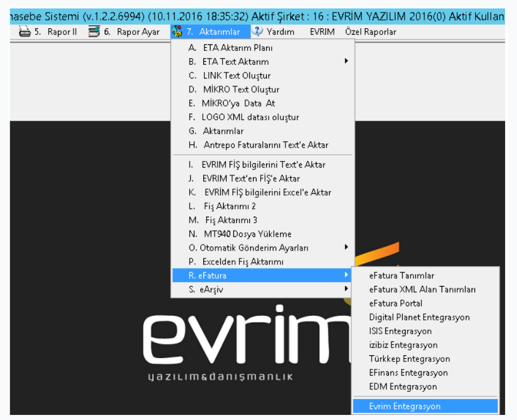Select J. EVRIM Text'en FİŞ'e Aktar
The width and height of the screenshot is (517, 420).
coord(263,178)
